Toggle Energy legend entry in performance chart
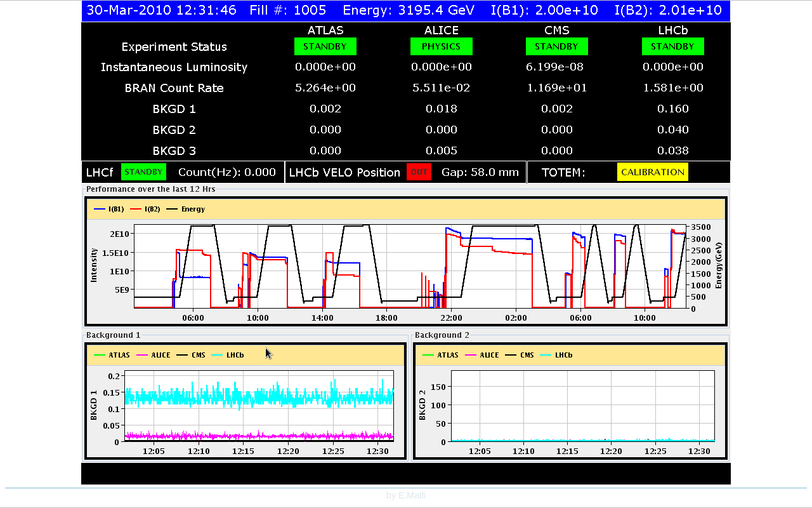This screenshot has height=508, width=812. click(x=185, y=209)
